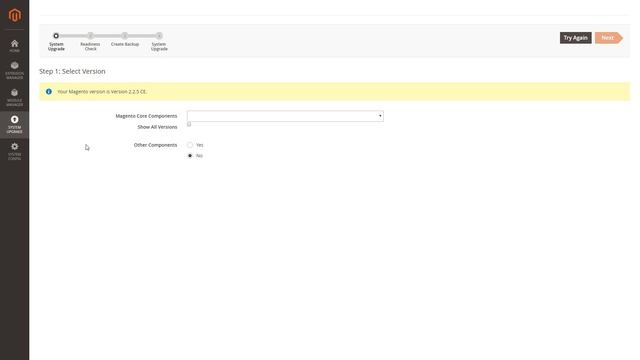
Task: Click the final System Upgrade step marker
Action: tap(159, 36)
